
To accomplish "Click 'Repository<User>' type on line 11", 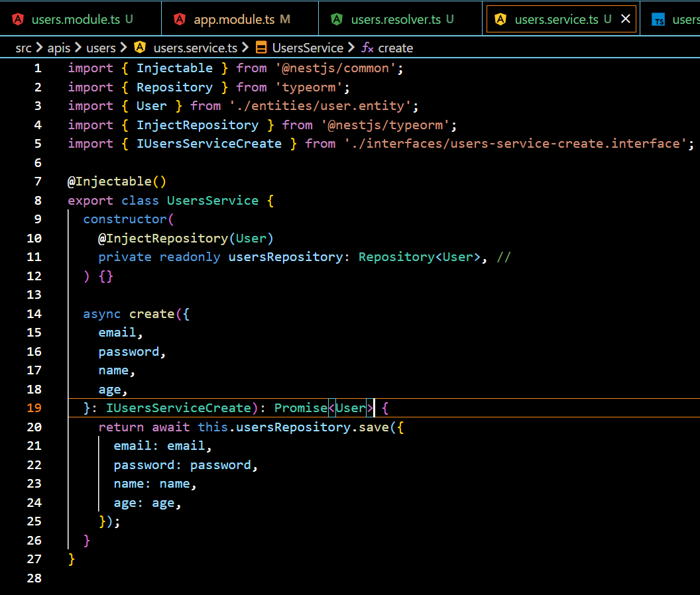I will (x=420, y=257).
